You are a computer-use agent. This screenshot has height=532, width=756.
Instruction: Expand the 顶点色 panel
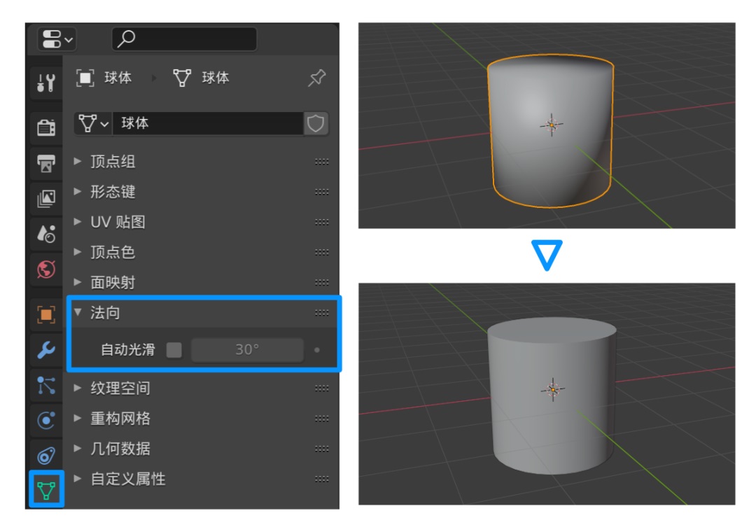tap(78, 252)
